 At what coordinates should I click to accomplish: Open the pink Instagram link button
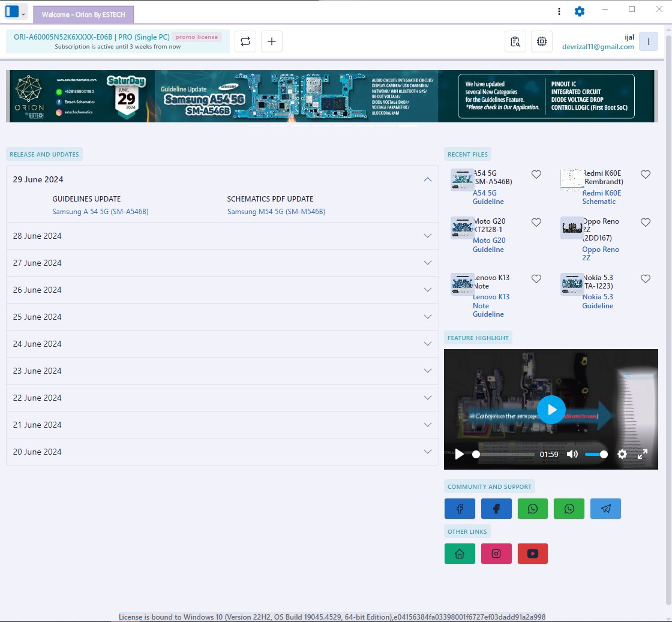[x=496, y=554]
